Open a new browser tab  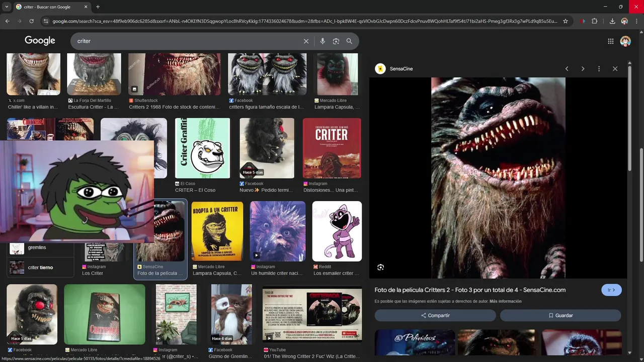(98, 7)
